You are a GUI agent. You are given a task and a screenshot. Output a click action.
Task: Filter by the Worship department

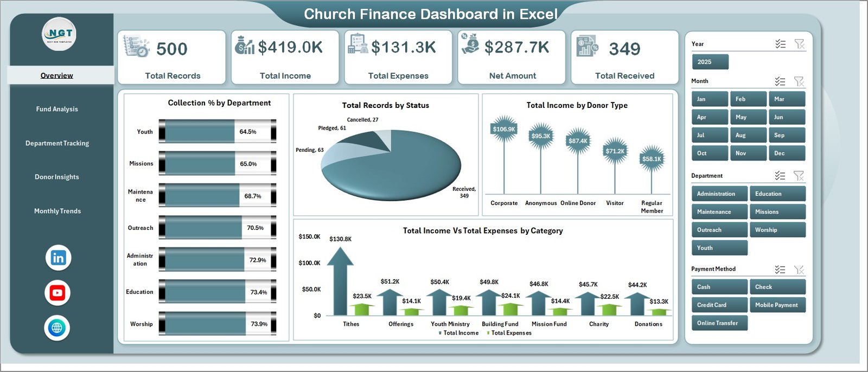[777, 230]
